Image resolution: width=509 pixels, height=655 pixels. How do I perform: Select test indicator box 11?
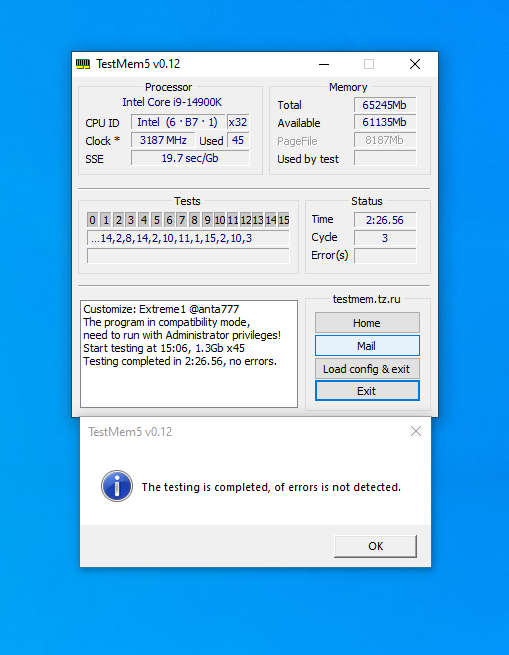point(233,220)
